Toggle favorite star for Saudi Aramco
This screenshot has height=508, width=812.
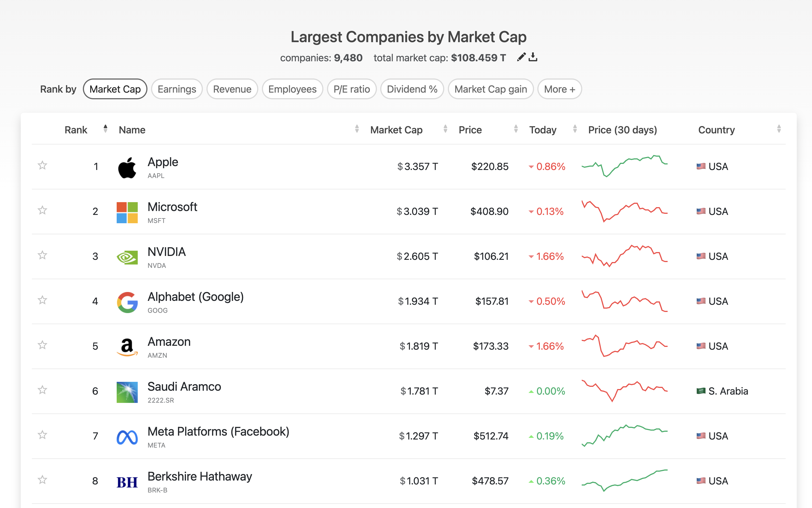click(42, 390)
